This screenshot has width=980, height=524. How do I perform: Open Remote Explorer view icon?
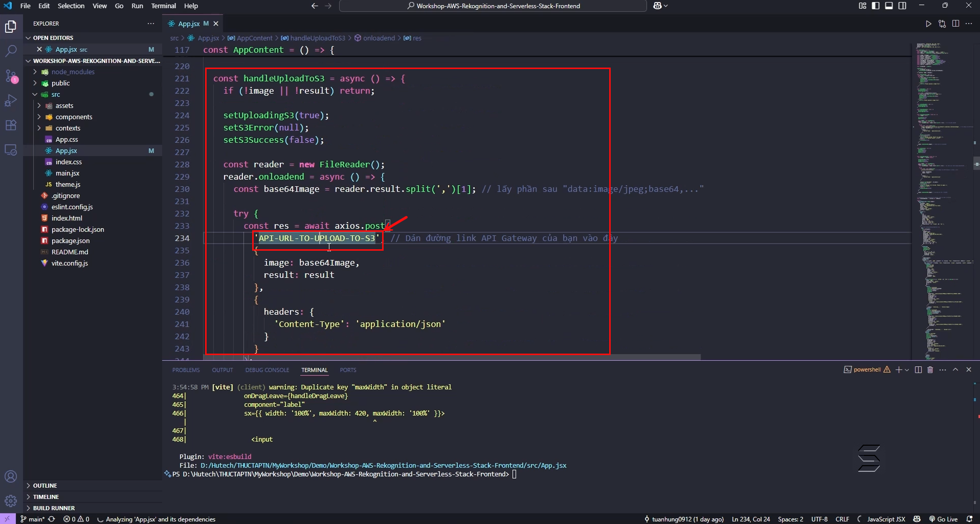[11, 150]
